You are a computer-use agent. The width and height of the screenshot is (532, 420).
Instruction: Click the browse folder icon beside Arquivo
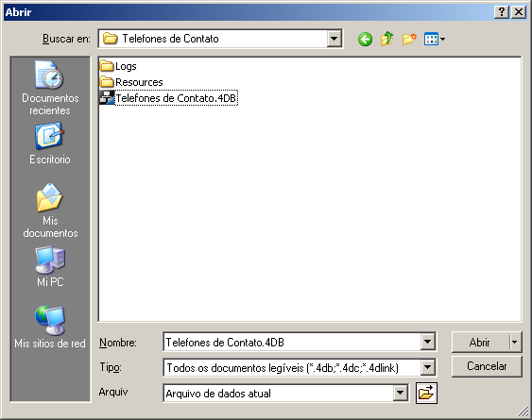point(426,394)
